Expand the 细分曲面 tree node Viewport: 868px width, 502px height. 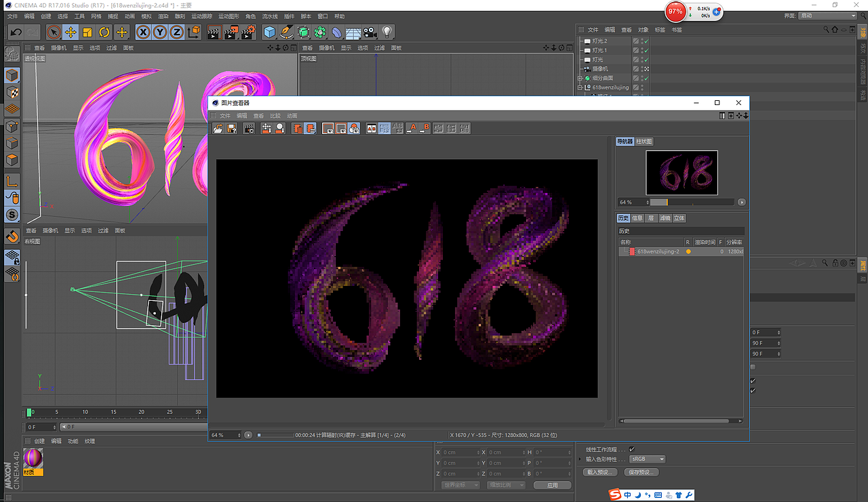click(580, 79)
